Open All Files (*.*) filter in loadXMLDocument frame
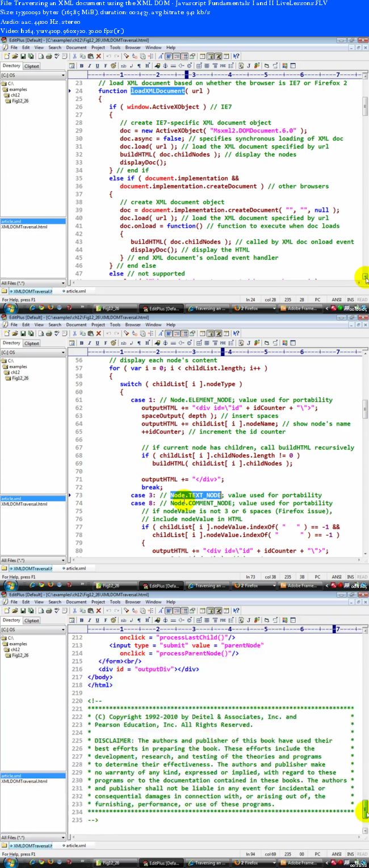This screenshot has height=868, width=369. click(x=32, y=282)
